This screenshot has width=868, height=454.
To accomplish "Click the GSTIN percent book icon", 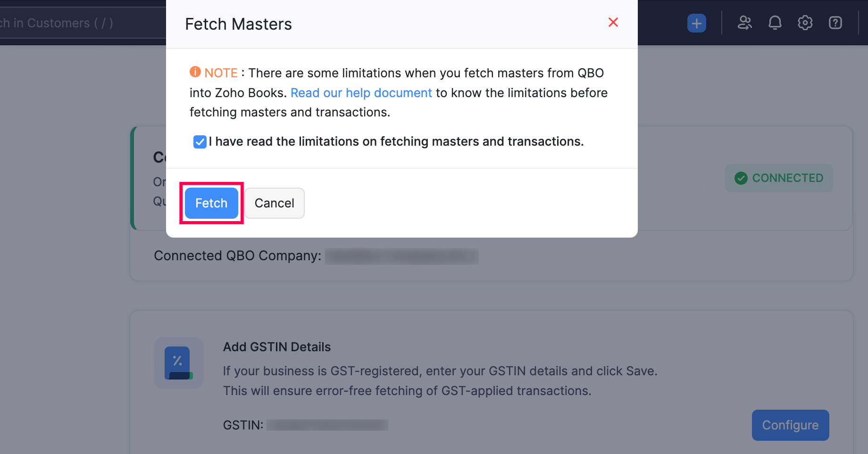I will pyautogui.click(x=178, y=363).
